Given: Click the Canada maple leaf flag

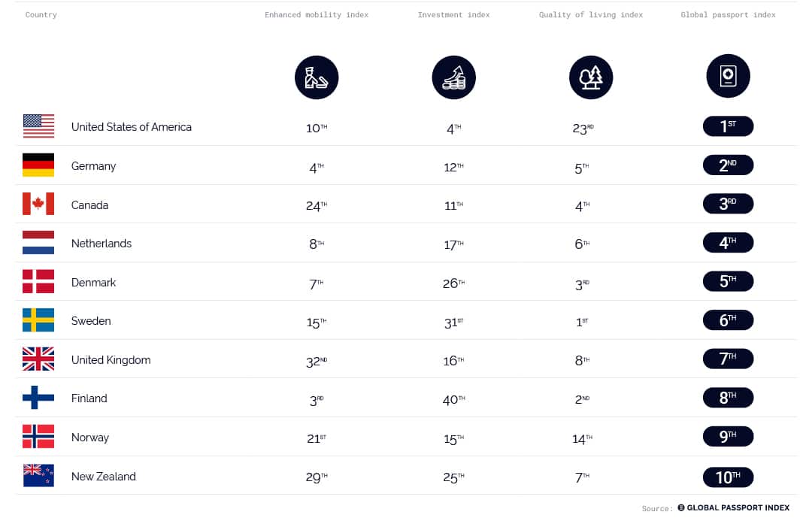Looking at the screenshot, I should coord(38,204).
